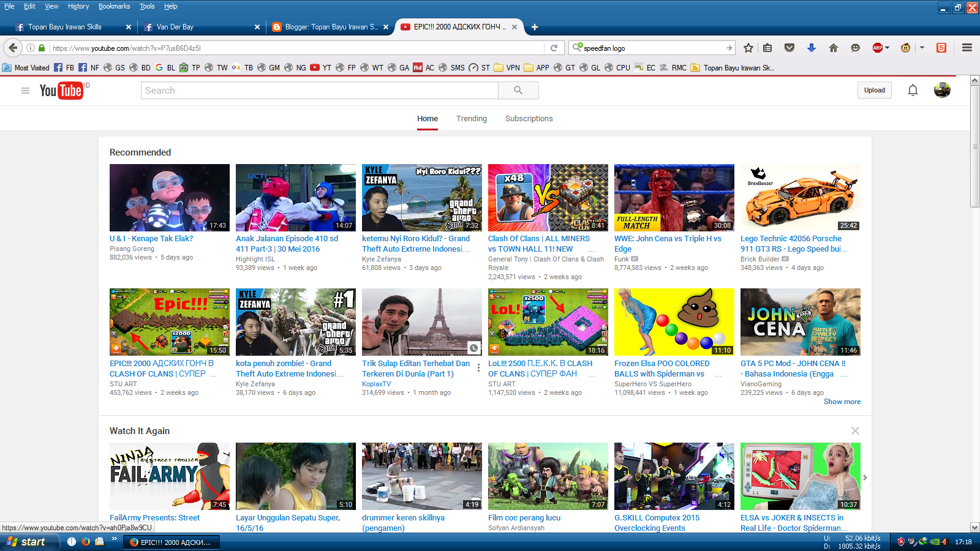Open the File menu
The height and width of the screenshot is (551, 980).
[x=9, y=6]
